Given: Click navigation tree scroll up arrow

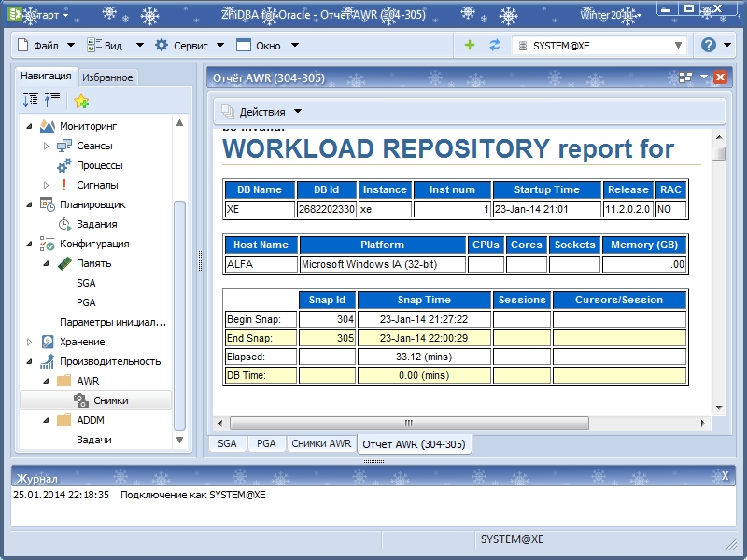Looking at the screenshot, I should coord(179,123).
